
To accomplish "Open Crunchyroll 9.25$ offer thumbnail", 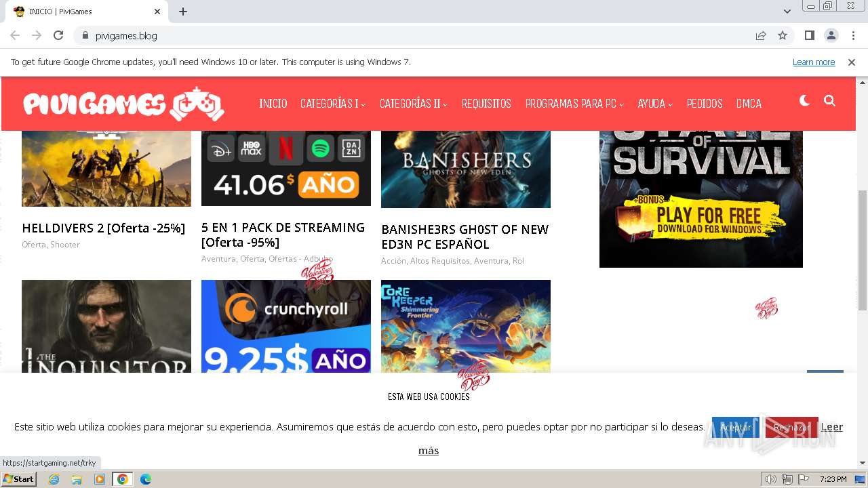I will click(x=286, y=326).
